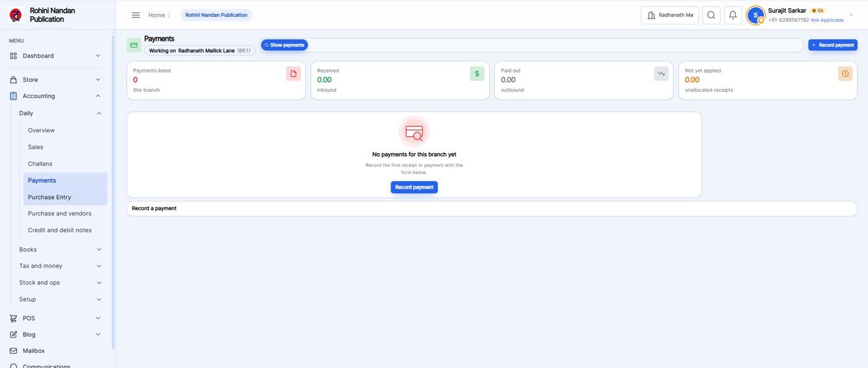Click the Mailbox envelope icon
The image size is (868, 368).
[14, 351]
